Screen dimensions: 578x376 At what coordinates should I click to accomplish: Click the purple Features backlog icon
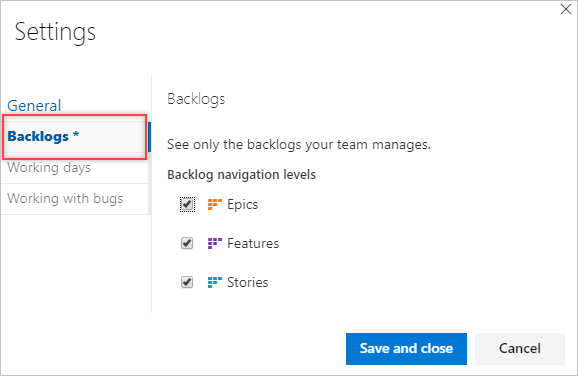215,243
